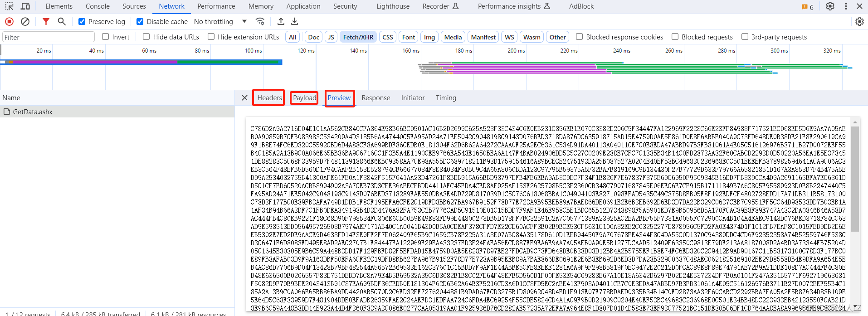The height and width of the screenshot is (316, 868).
Task: Filter requests by JS type
Action: point(331,37)
